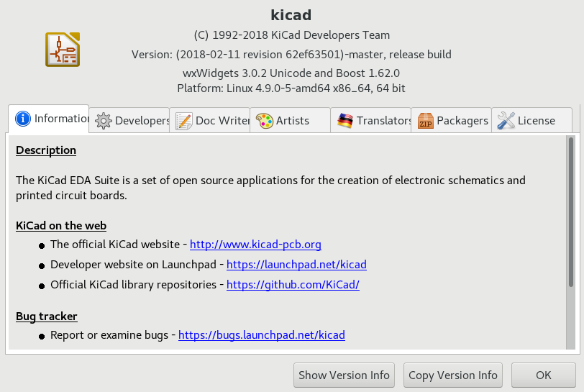Open the www.kicad-pcb.org website link
This screenshot has height=392, width=584.
(x=255, y=245)
